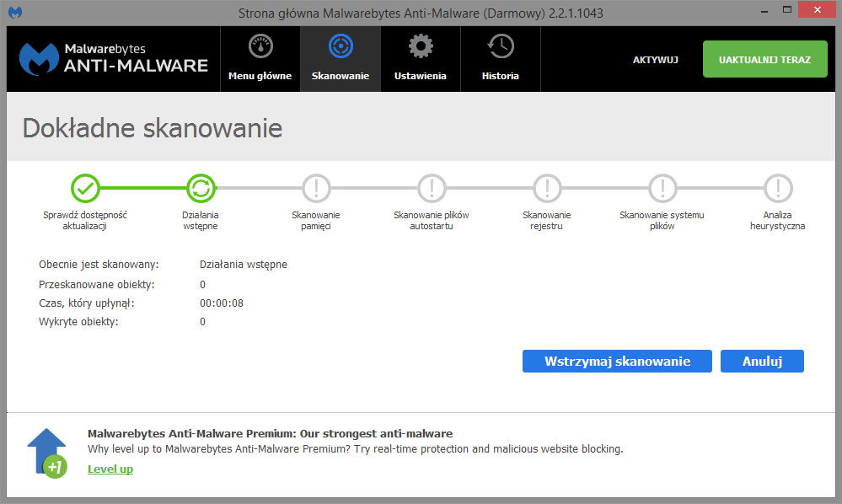Screen dimensions: 842x504
Task: Open Ustawienia gear settings tab
Action: tap(420, 58)
